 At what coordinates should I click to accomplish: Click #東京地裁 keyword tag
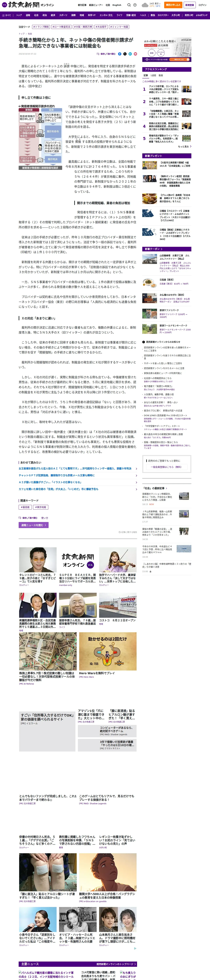tap(41, 507)
